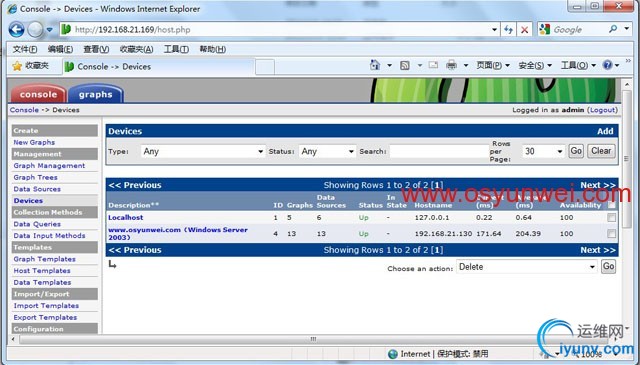Click the Google search magnifier icon
Viewport: 640px width, 365px height.
pos(613,29)
